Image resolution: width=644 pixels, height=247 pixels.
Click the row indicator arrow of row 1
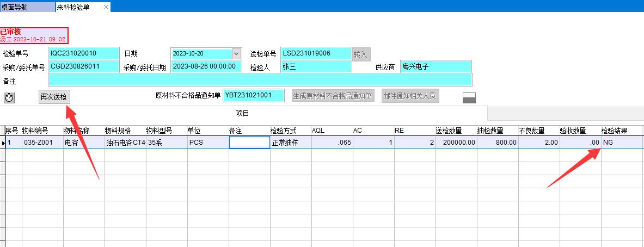click(x=3, y=143)
